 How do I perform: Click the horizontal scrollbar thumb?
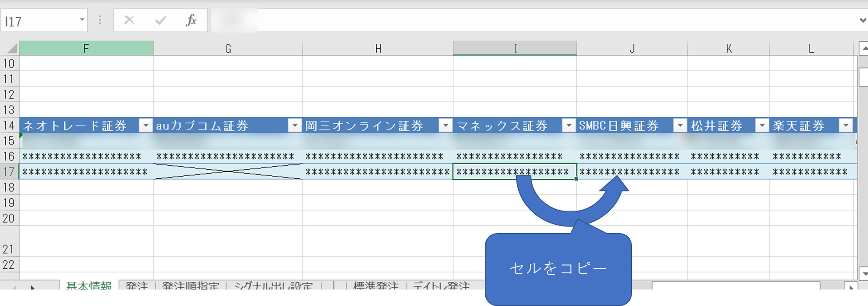click(736, 286)
